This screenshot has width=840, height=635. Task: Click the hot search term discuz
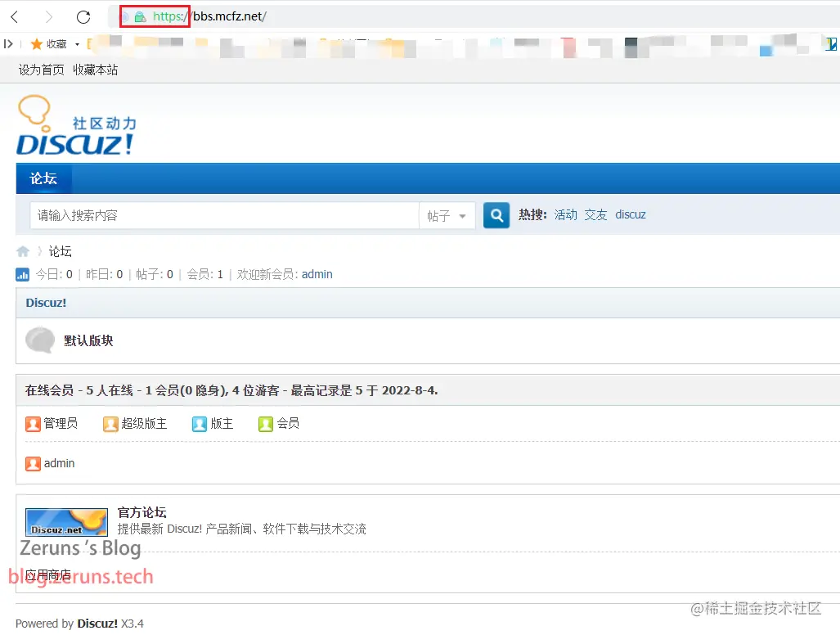coord(631,215)
